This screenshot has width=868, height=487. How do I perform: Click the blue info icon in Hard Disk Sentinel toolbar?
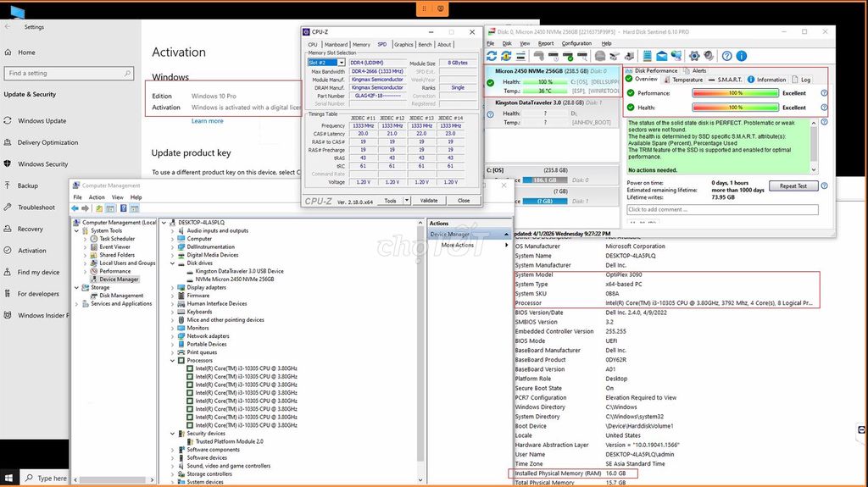click(x=742, y=56)
